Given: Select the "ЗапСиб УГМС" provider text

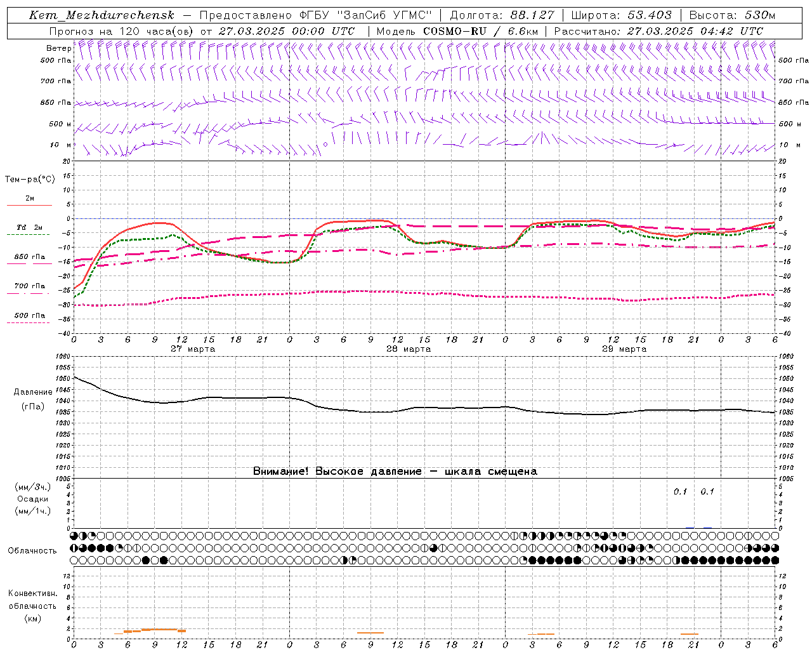Looking at the screenshot, I should click(x=383, y=15).
